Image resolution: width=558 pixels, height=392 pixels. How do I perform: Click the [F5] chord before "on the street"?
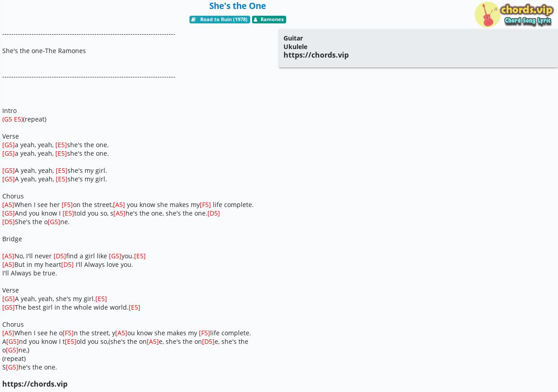click(67, 205)
